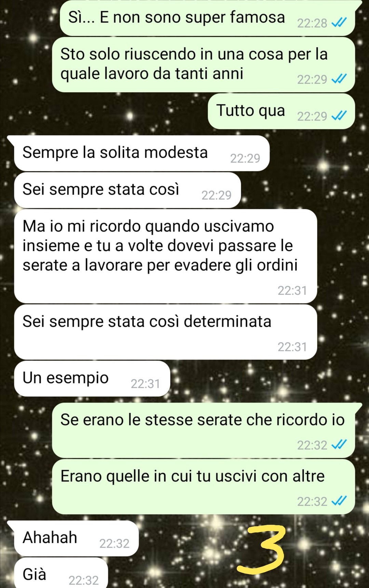
Task: Select the 'Un esempio' message
Action: click(x=92, y=379)
